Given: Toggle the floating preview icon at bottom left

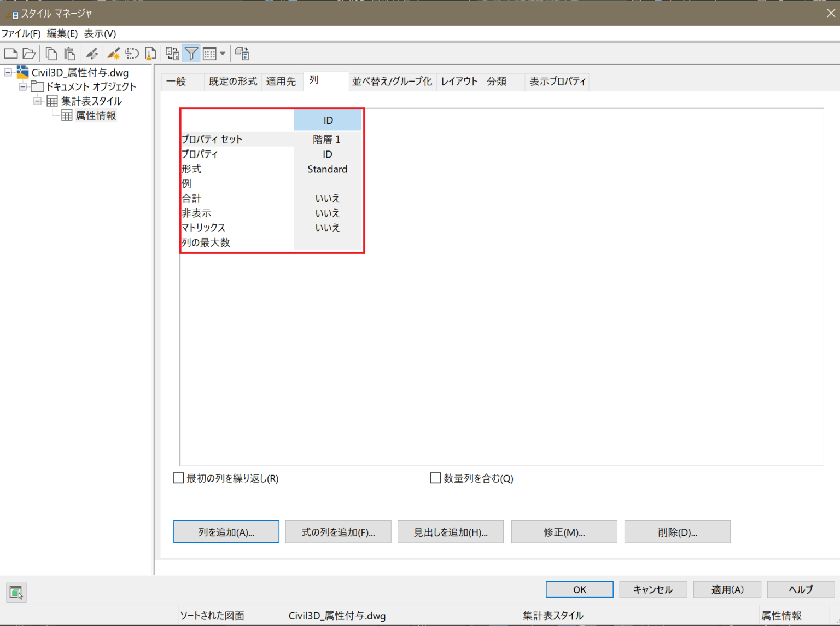Looking at the screenshot, I should coord(16,592).
